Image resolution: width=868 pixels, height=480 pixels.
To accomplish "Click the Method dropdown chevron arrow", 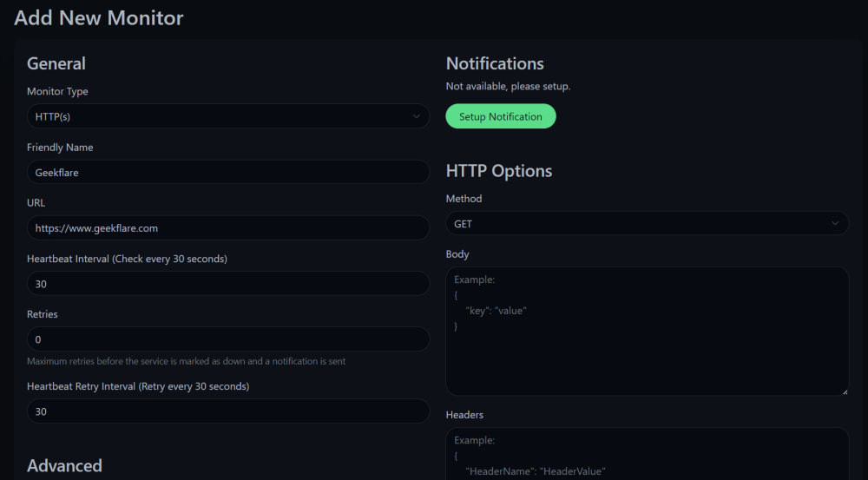I will point(835,224).
